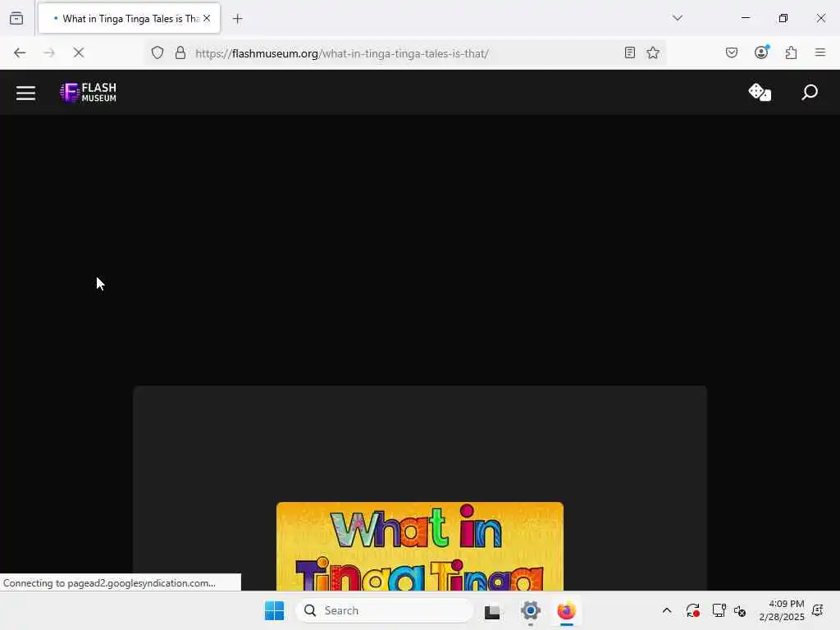Open the clock showing 4:09 PM
This screenshot has height=630, width=840.
[x=782, y=610]
